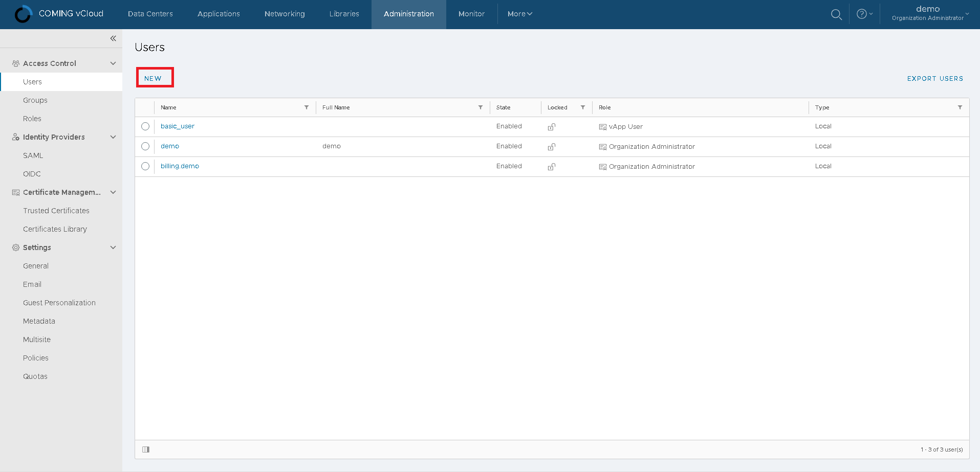
Task: Select the billing.demo radio button
Action: click(145, 166)
